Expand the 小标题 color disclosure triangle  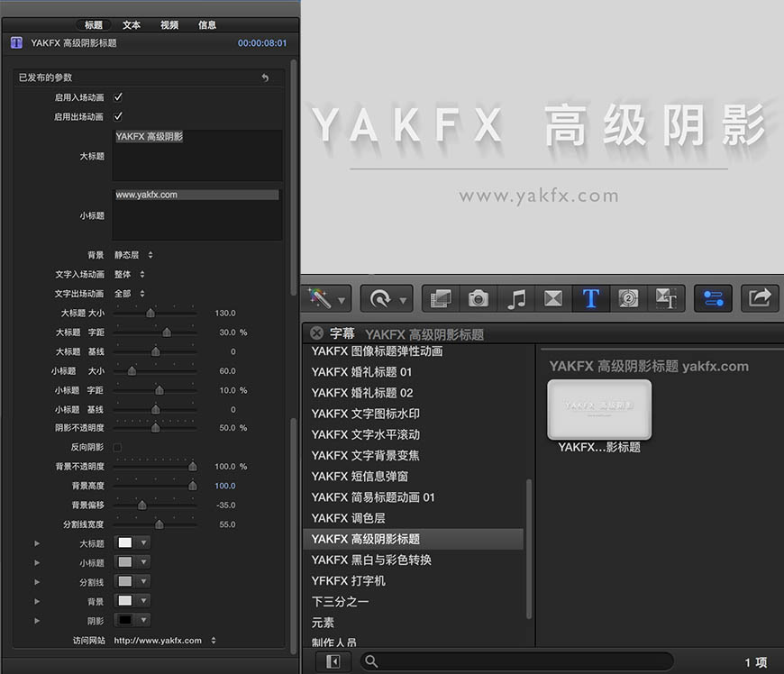pyautogui.click(x=37, y=562)
